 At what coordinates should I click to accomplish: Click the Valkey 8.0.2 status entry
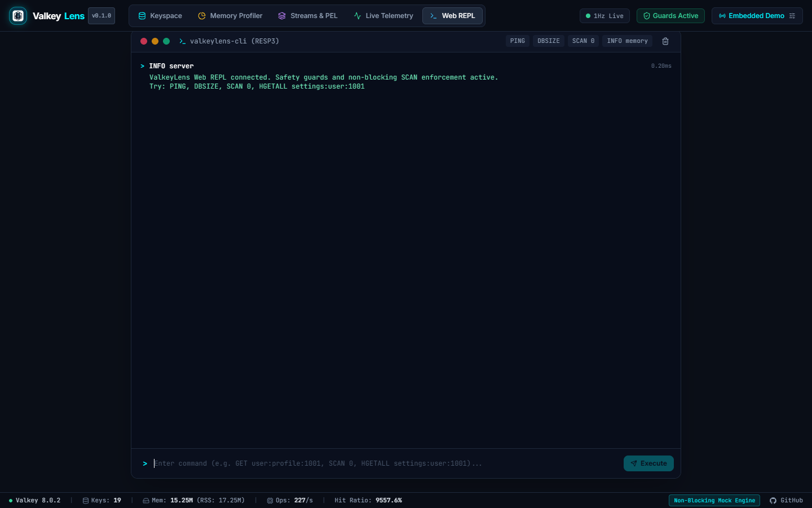(34, 501)
